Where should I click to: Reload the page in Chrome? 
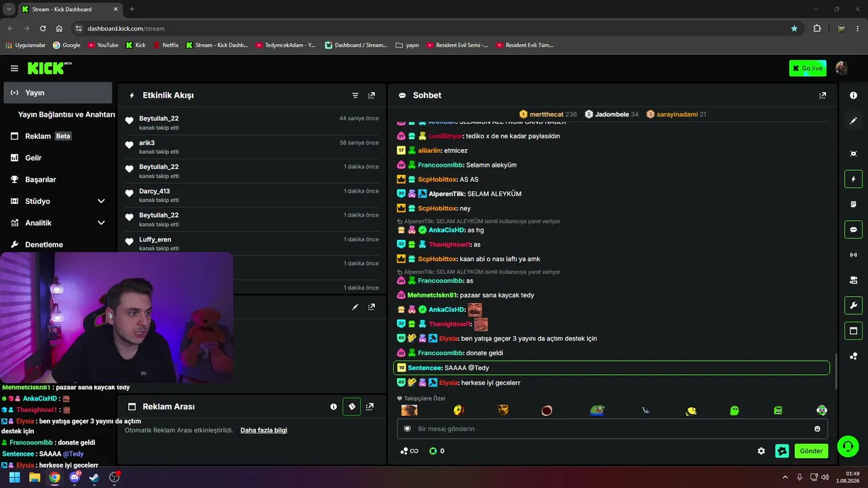pyautogui.click(x=43, y=28)
